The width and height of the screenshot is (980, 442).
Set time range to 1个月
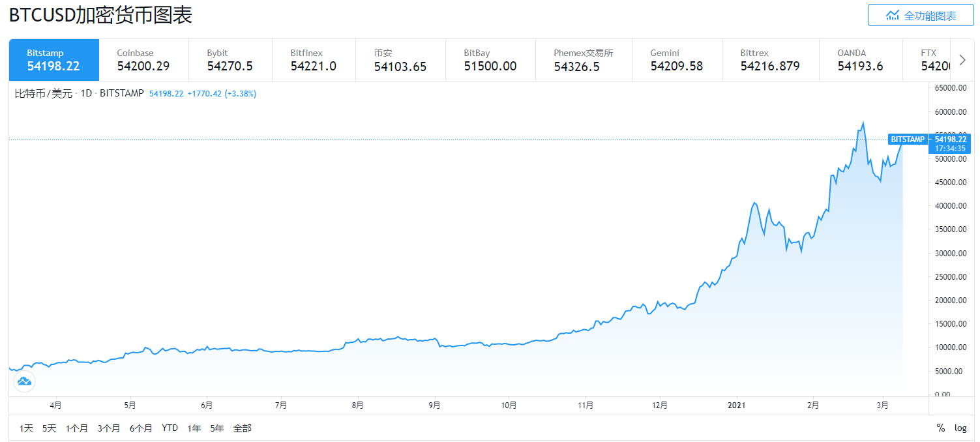click(76, 428)
